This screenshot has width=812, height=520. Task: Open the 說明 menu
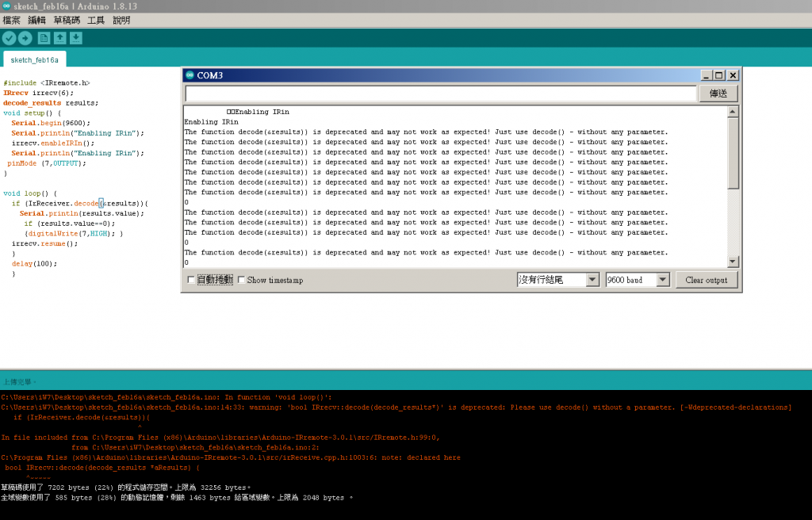tap(121, 20)
